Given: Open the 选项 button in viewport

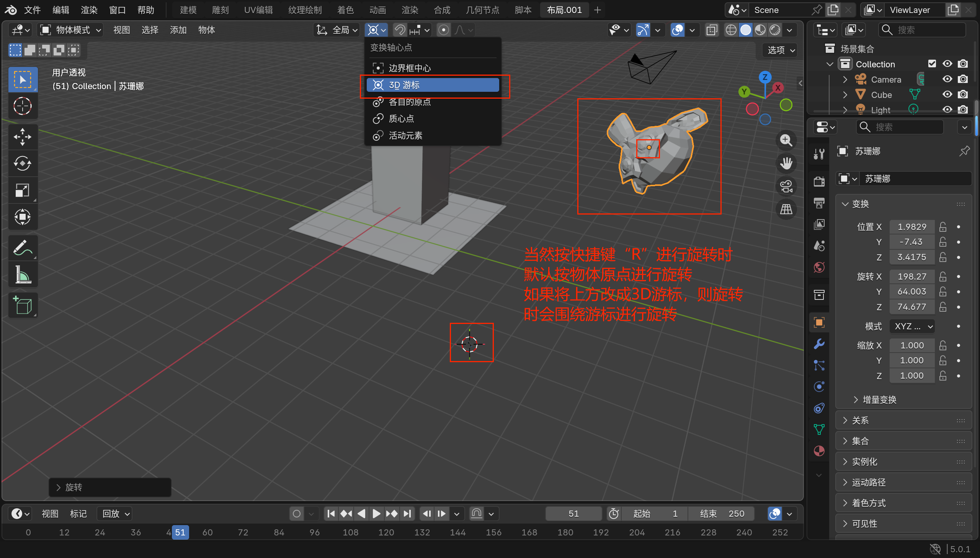Looking at the screenshot, I should [781, 50].
